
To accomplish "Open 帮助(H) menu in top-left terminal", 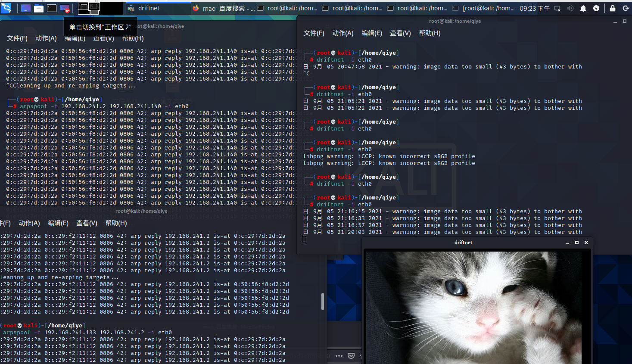I will click(133, 38).
